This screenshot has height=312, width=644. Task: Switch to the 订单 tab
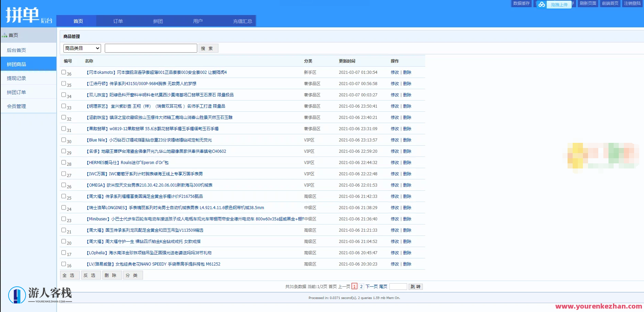[118, 21]
